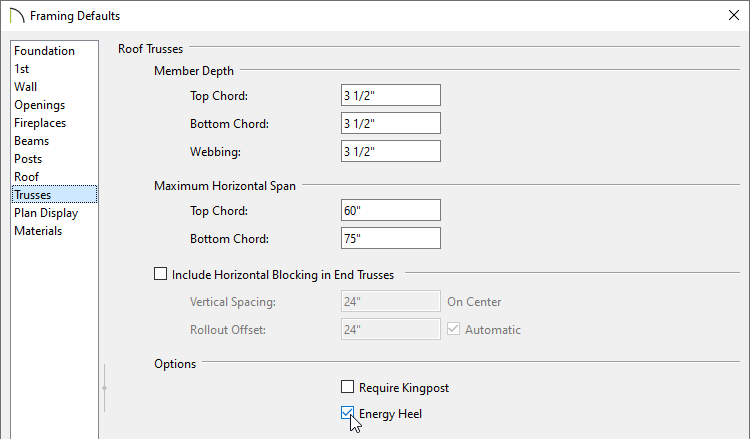Close the Framing Defaults dialog
Screen dimensions: 750x439
click(734, 15)
